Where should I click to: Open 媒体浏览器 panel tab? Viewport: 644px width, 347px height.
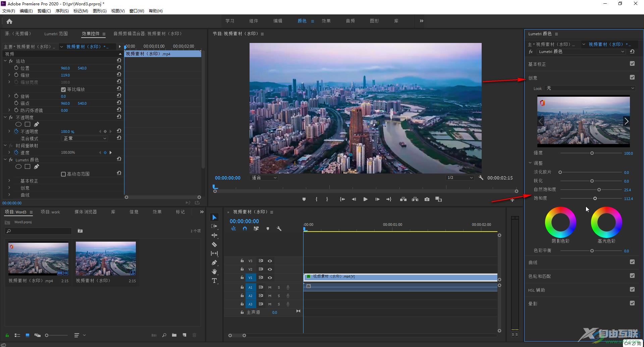coord(86,212)
